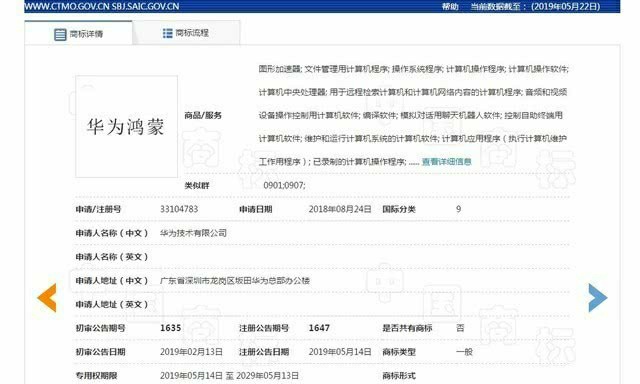The image size is (640, 384).
Task: Select registration announcement date 2019年05月14日
Action: [340, 352]
